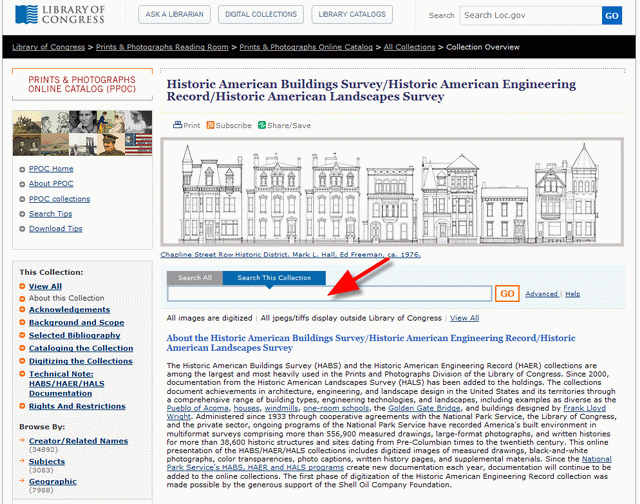
Task: Click blue GO button for Loc.gov search
Action: click(x=612, y=16)
